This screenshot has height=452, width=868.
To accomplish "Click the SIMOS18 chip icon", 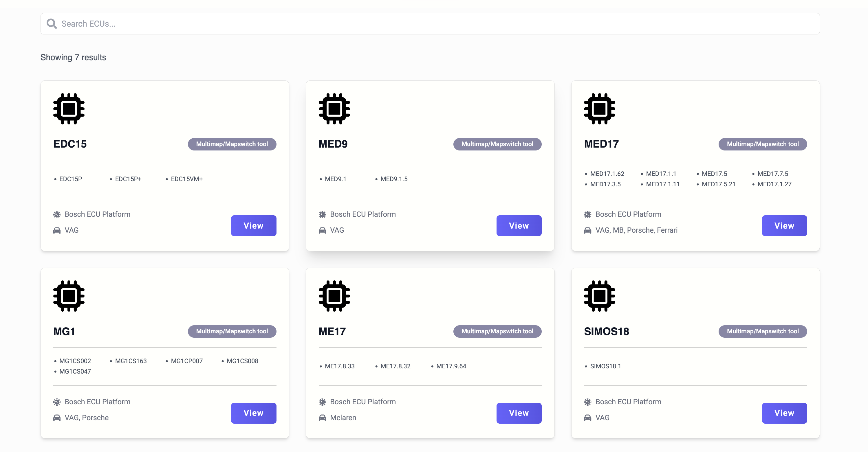I will tap(599, 296).
